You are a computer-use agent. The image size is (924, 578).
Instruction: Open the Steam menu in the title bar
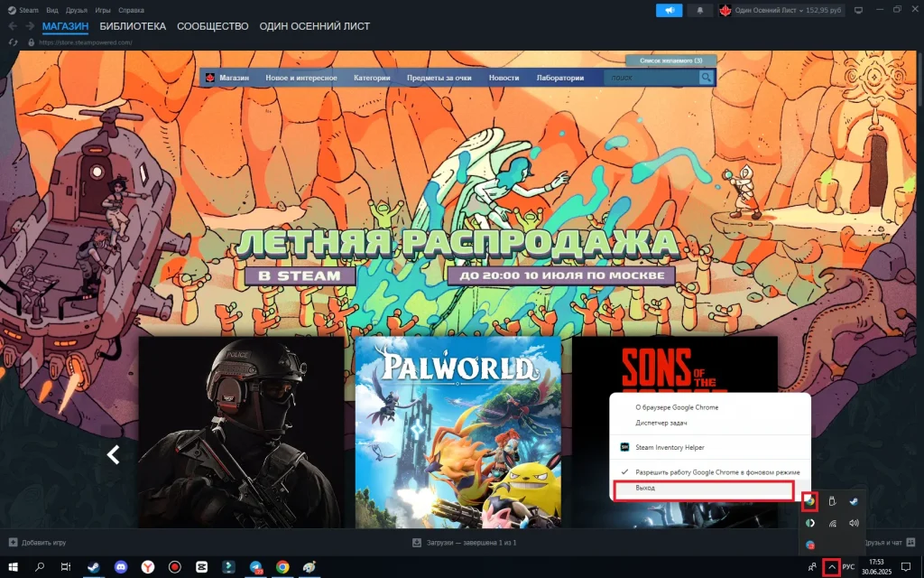[x=28, y=10]
